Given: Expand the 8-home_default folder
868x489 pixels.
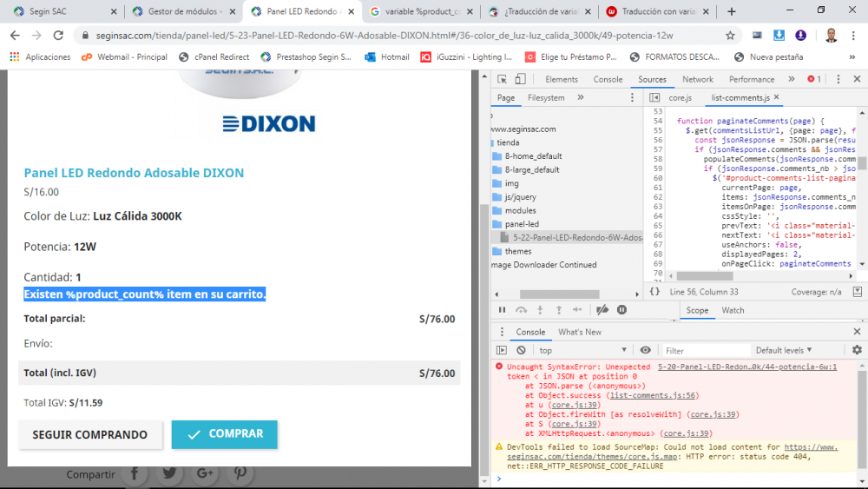Looking at the screenshot, I should click(527, 156).
